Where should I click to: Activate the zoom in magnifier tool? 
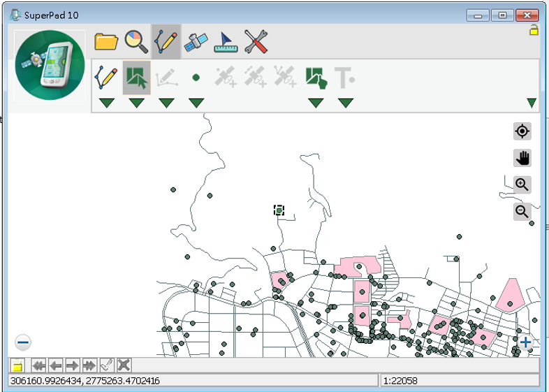tap(522, 184)
